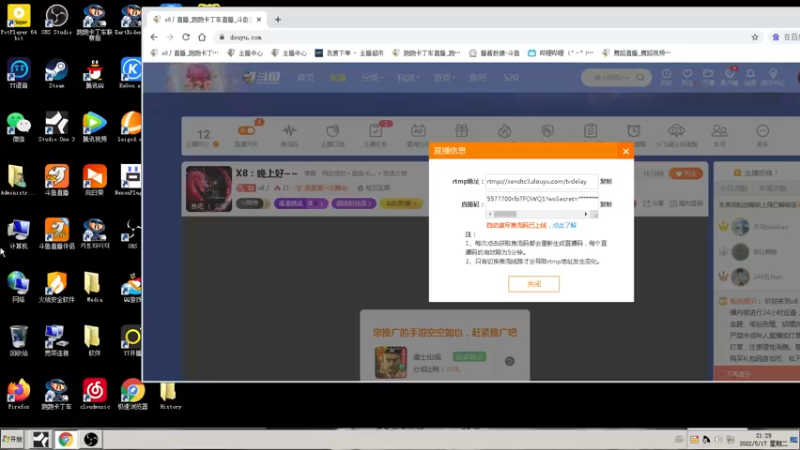Open the first 主播中心 bookmark
This screenshot has height=450, width=800.
click(x=245, y=53)
